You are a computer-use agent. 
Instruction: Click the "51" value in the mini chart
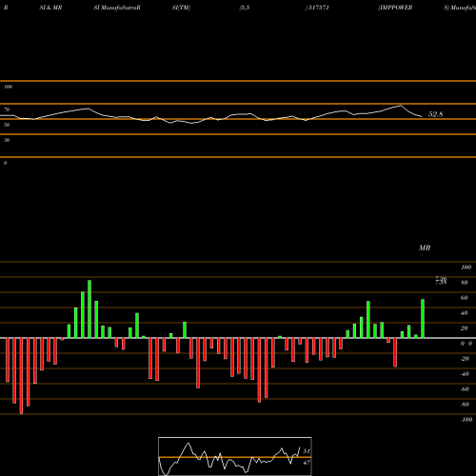[x=307, y=451]
